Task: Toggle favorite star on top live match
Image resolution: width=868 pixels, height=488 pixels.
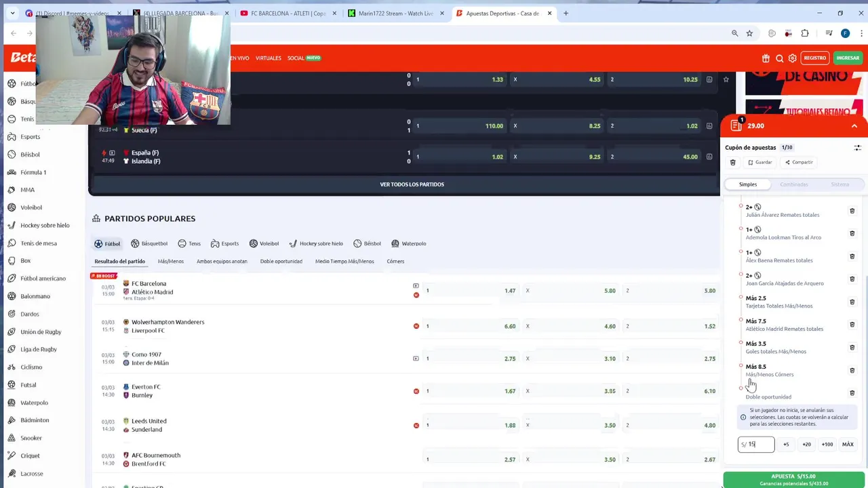Action: click(x=726, y=80)
